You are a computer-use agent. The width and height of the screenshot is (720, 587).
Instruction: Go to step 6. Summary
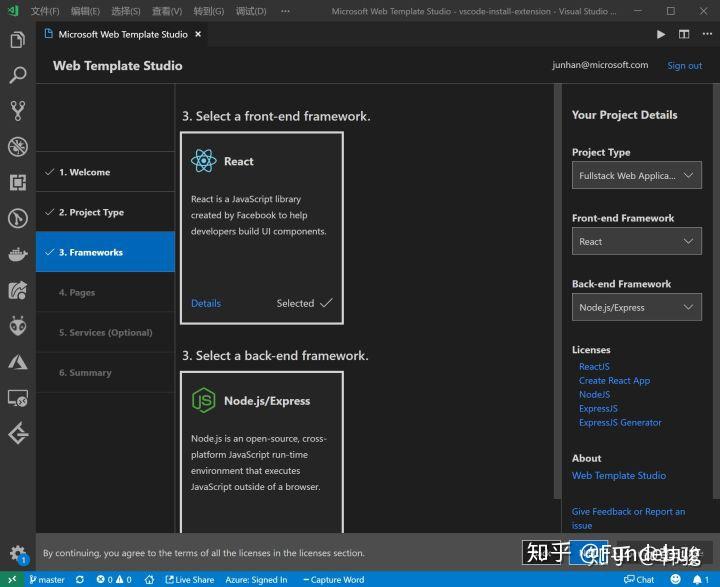105,373
